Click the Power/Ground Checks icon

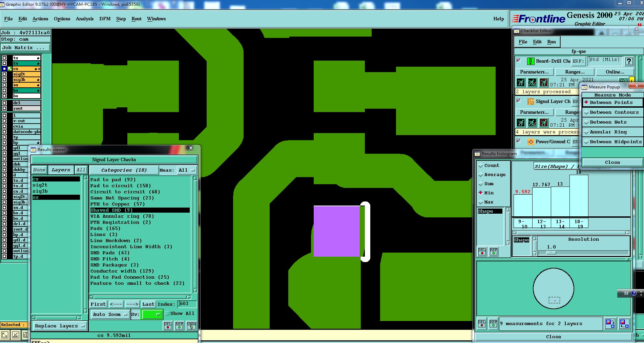[x=531, y=142]
